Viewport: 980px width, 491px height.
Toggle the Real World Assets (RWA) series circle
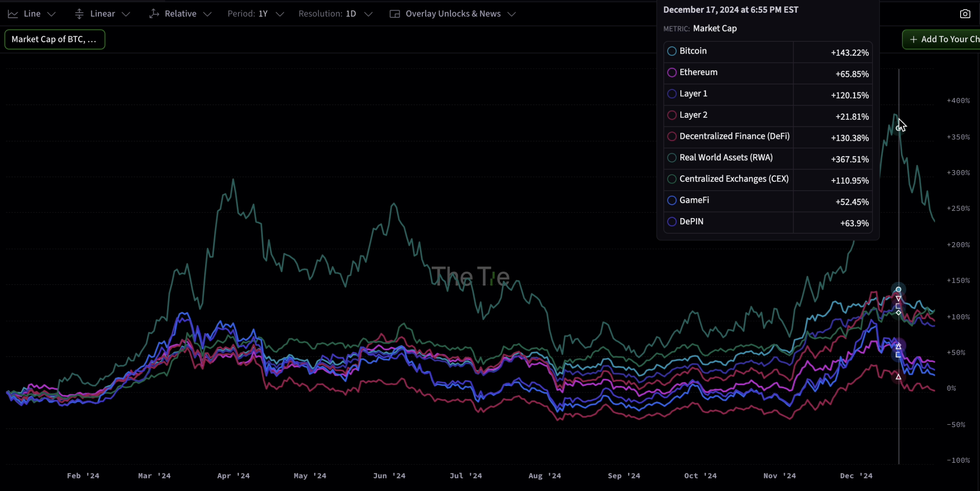[672, 158]
